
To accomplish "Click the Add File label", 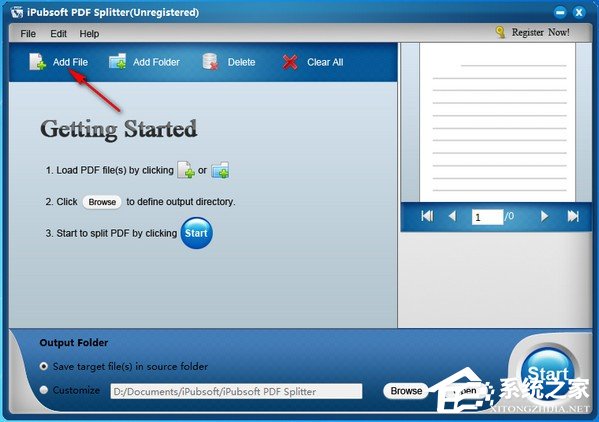I will click(70, 62).
